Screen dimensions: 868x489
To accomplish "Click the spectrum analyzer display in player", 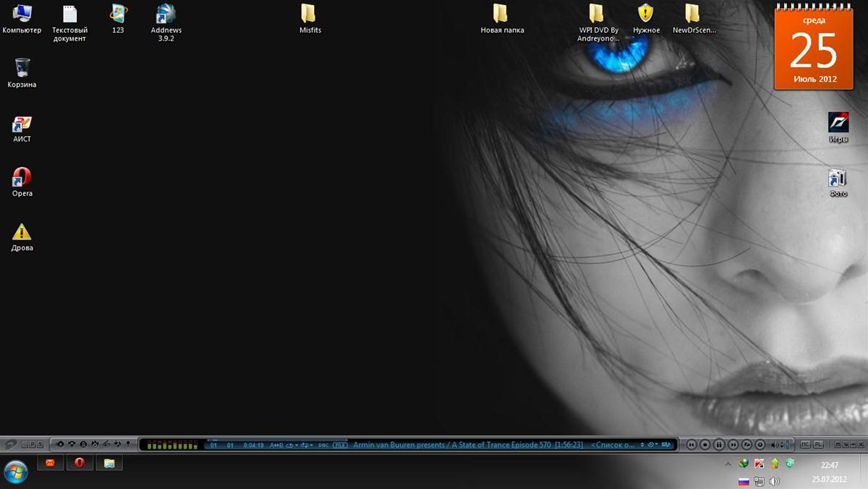I will click(171, 445).
